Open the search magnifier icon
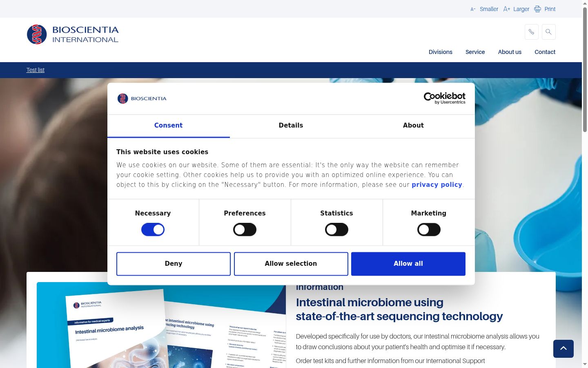This screenshot has width=588, height=368. [x=548, y=32]
